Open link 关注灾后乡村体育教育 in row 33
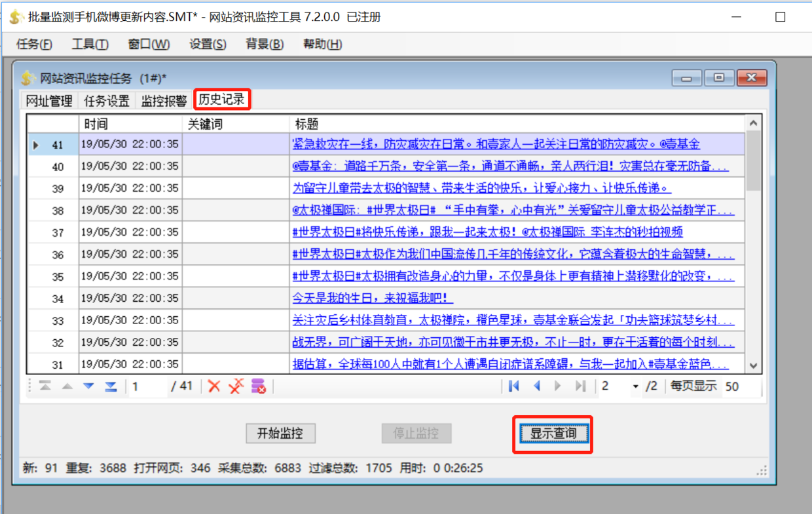The height and width of the screenshot is (514, 812). [x=513, y=320]
